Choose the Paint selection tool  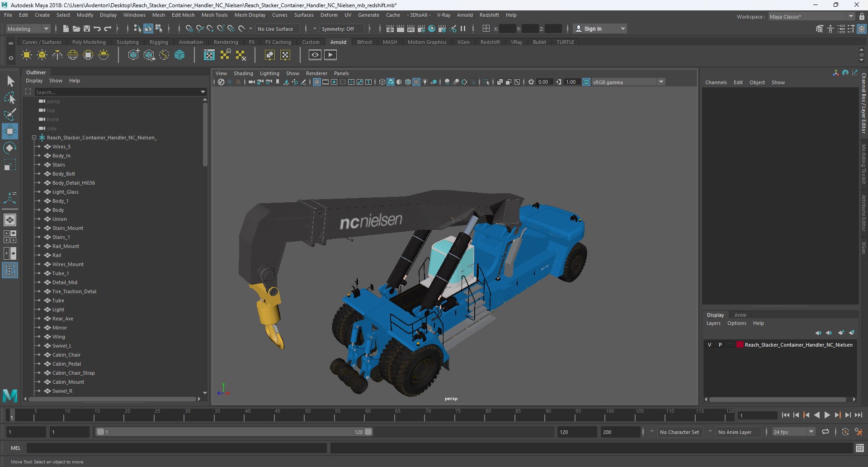10,114
